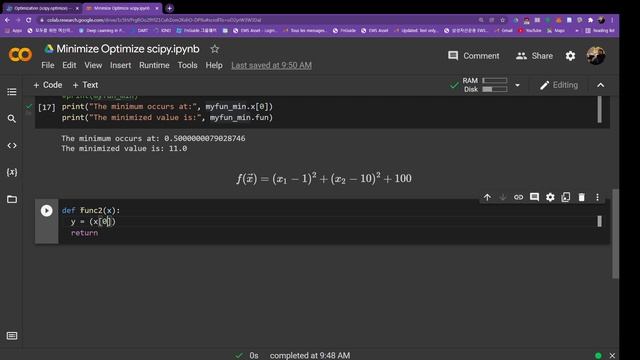Screen dimensions: 640x360
Task: Add a comment on the cell icon
Action: click(534, 198)
